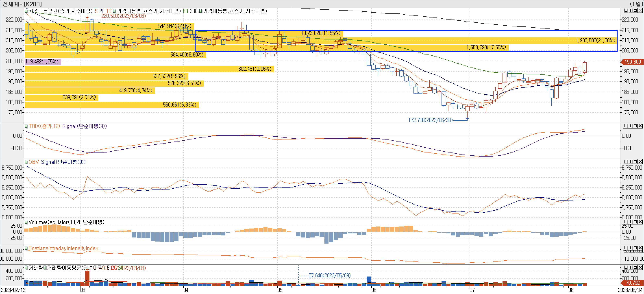Click the 172,700(2023/06/30) low price marker
This screenshot has width=644, height=294.
click(430, 120)
